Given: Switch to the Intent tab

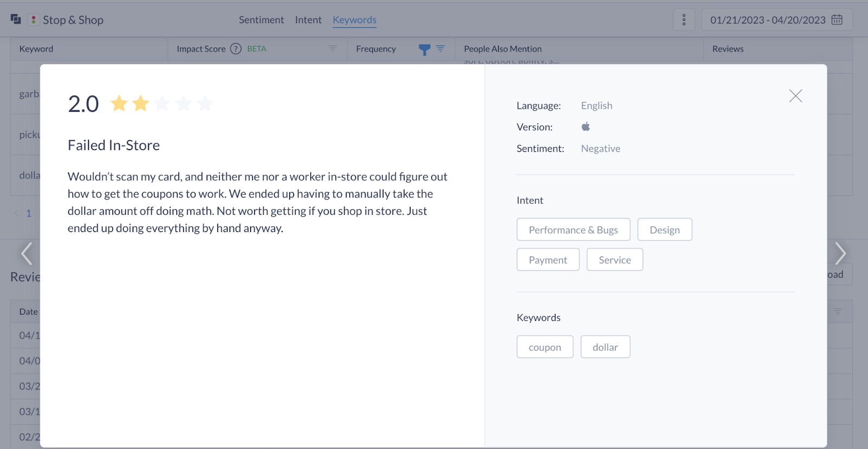Looking at the screenshot, I should [x=308, y=20].
